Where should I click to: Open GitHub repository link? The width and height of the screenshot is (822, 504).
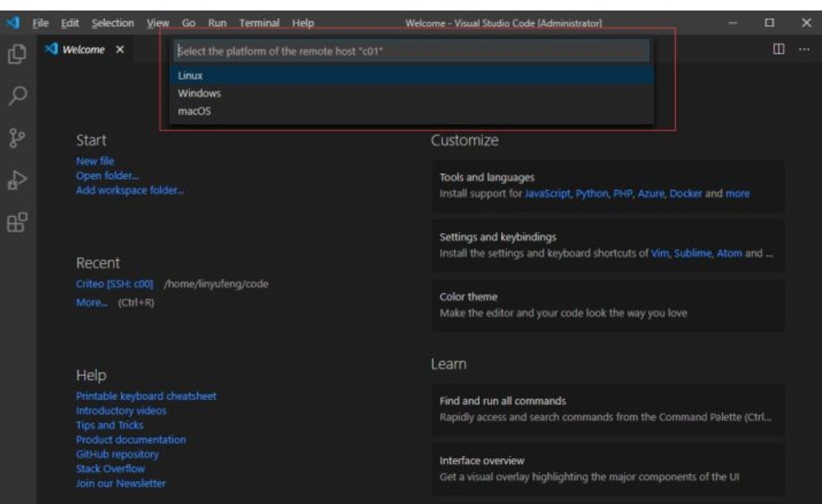[118, 454]
